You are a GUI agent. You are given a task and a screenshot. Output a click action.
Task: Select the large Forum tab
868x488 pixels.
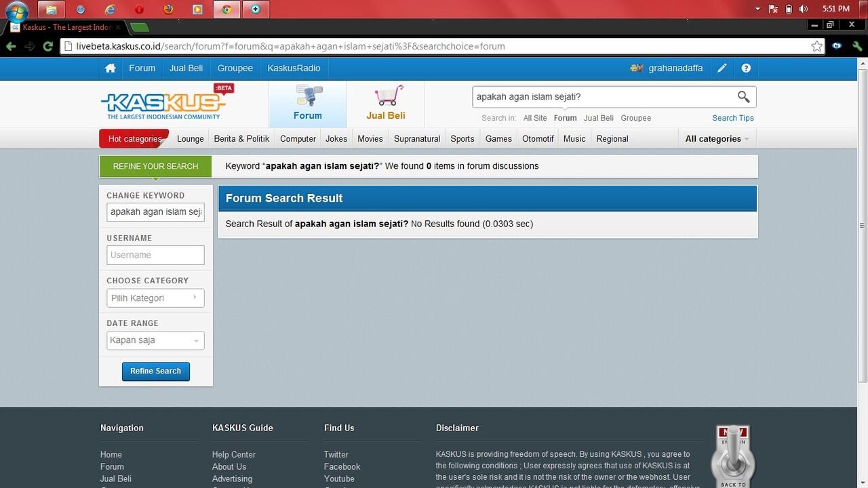tap(308, 104)
